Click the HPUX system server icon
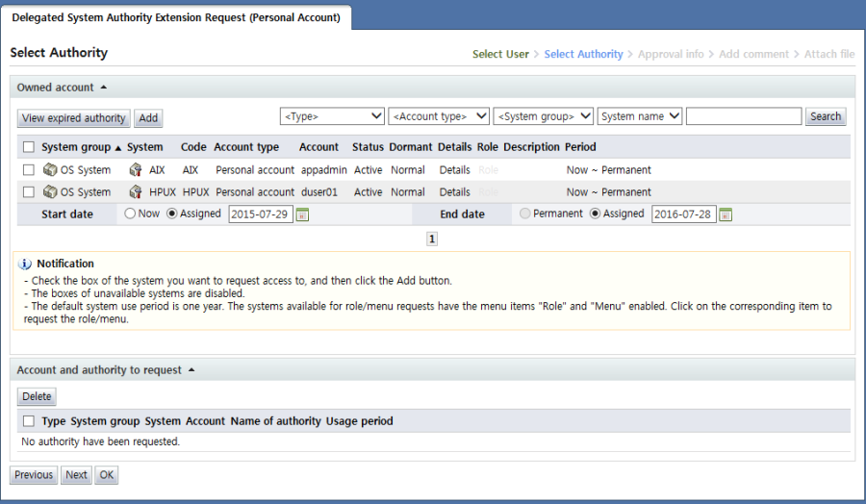Image resolution: width=866 pixels, height=504 pixels. tap(136, 192)
